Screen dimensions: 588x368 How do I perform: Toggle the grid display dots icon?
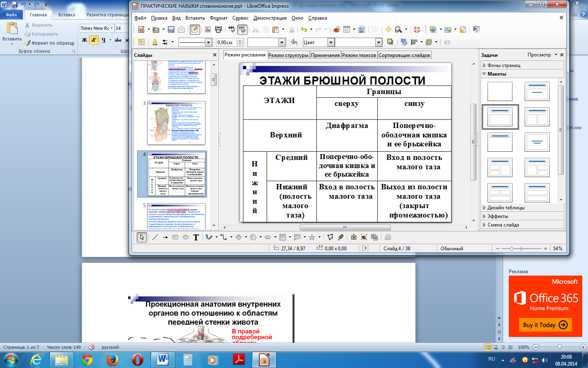tap(375, 29)
